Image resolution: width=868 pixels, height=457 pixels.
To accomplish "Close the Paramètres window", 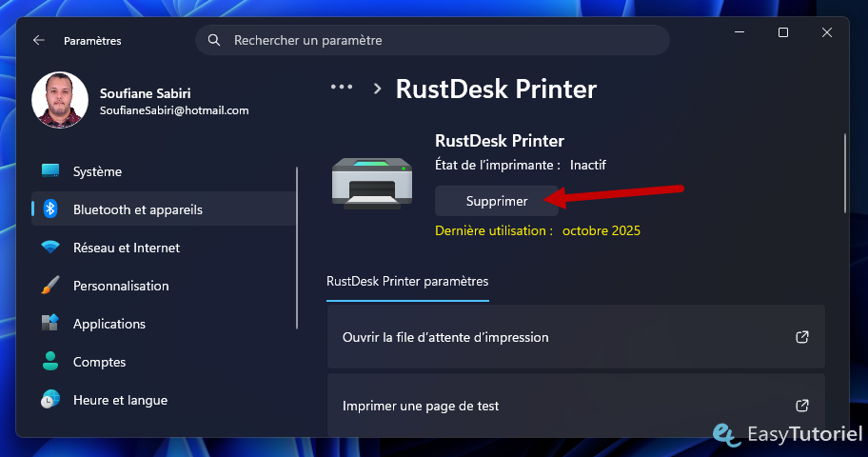I will 826,32.
